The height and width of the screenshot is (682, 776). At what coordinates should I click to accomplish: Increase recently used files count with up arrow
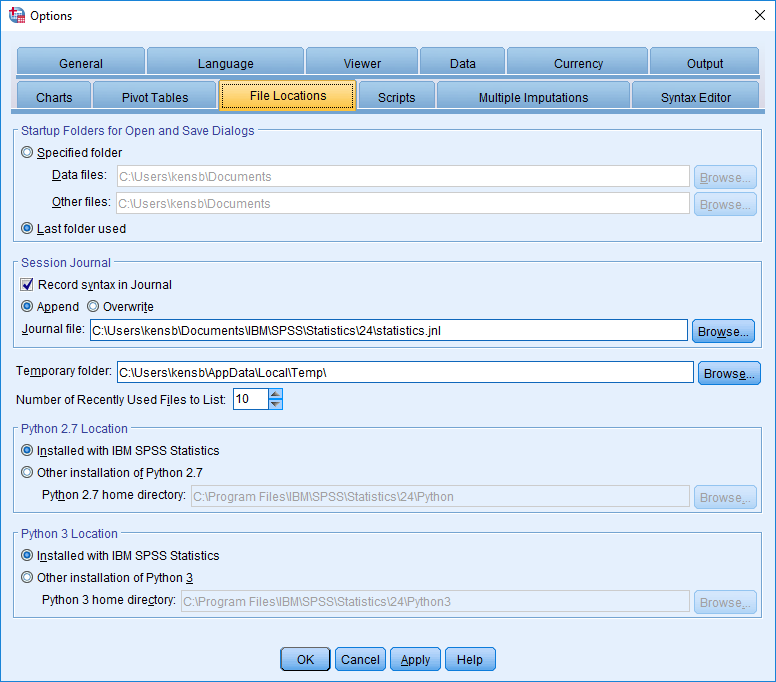[x=276, y=394]
